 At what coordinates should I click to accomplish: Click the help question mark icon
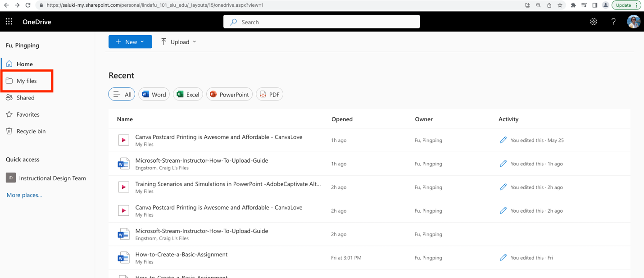(x=613, y=22)
